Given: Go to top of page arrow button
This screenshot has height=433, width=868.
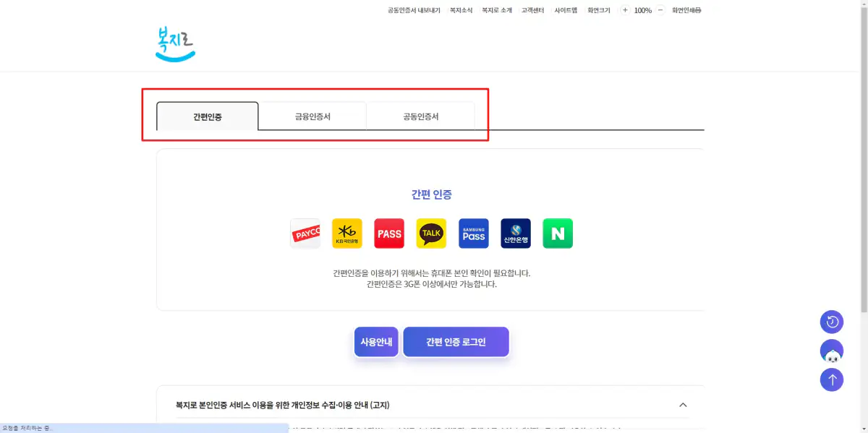Looking at the screenshot, I should [832, 380].
